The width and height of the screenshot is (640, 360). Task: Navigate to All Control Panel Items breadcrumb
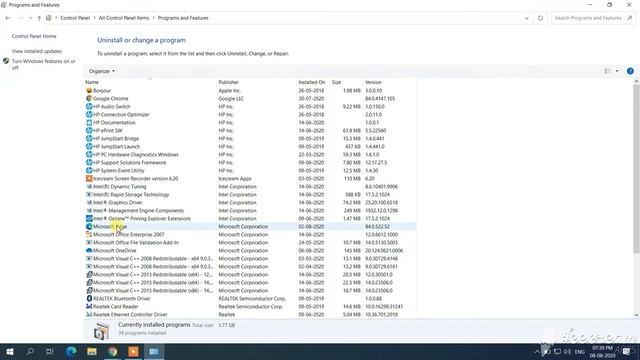[124, 18]
